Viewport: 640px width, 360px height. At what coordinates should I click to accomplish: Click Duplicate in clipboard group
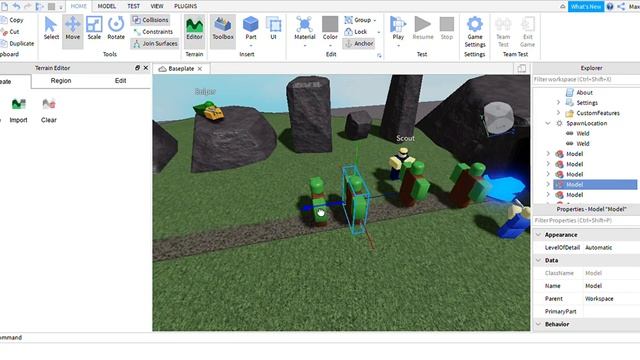pos(18,43)
